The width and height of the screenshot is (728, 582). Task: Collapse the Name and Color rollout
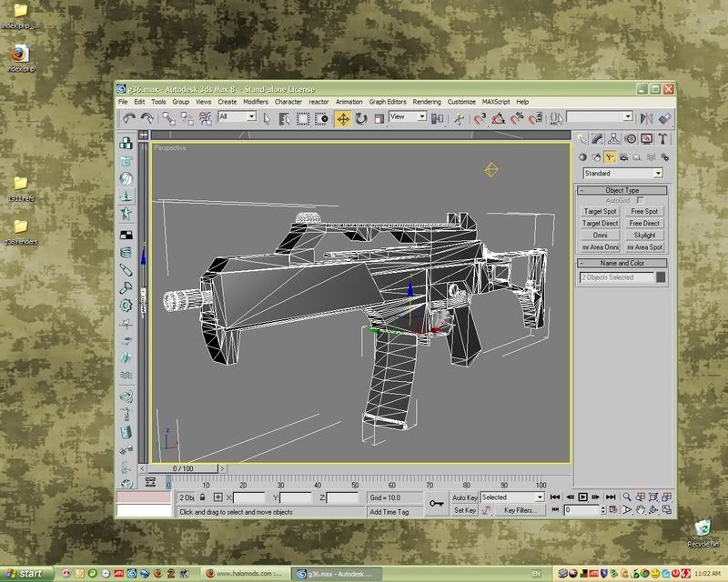[622, 263]
